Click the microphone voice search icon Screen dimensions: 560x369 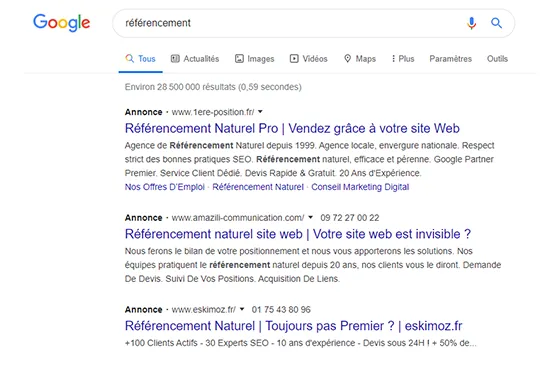coord(471,23)
